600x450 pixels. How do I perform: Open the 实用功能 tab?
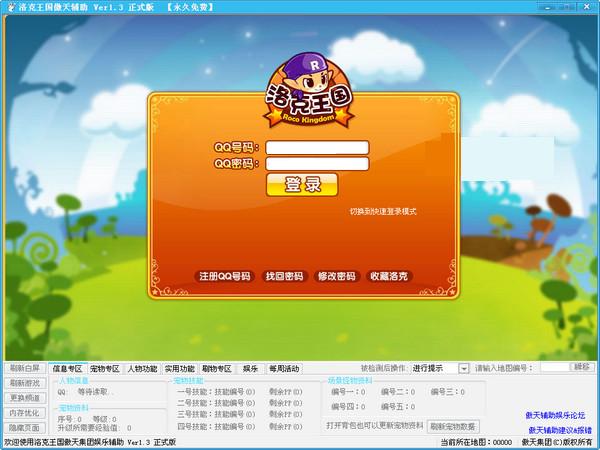coord(179,369)
